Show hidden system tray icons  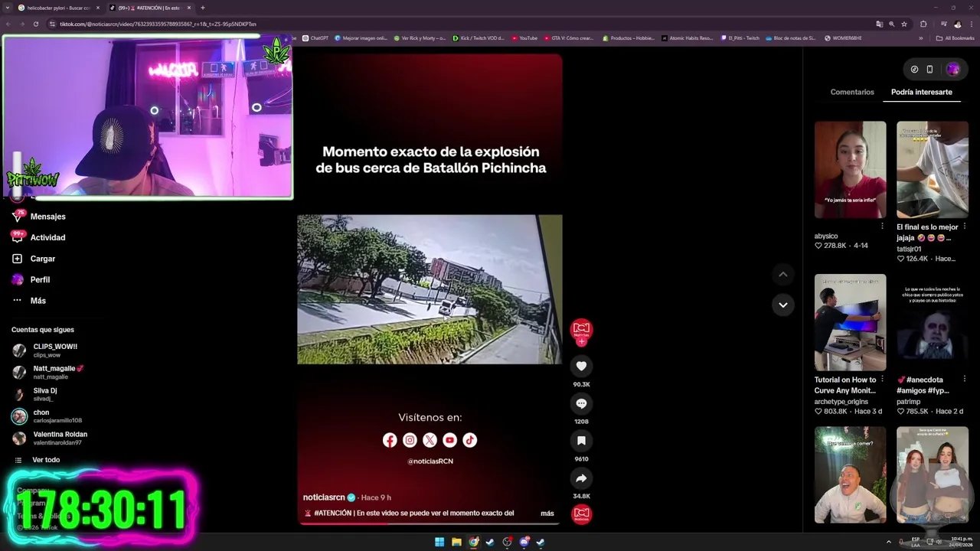[889, 542]
